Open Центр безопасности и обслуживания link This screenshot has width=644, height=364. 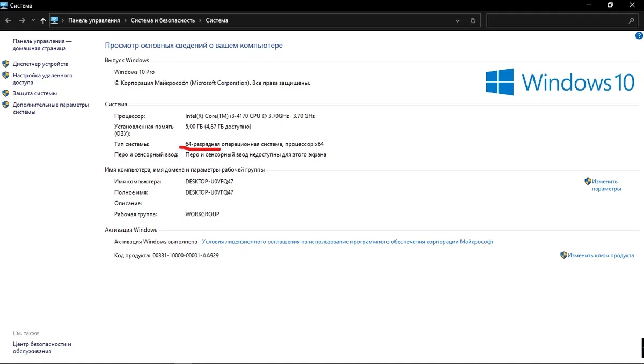(x=42, y=347)
